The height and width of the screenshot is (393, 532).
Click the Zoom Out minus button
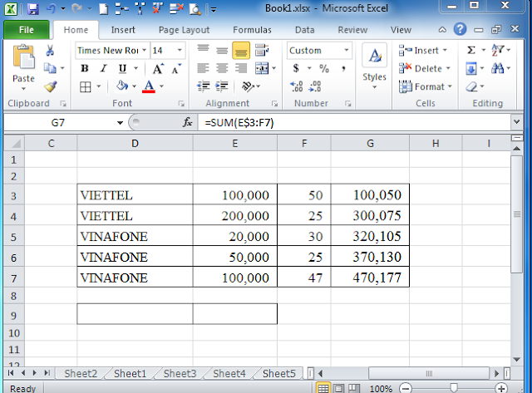(x=406, y=388)
